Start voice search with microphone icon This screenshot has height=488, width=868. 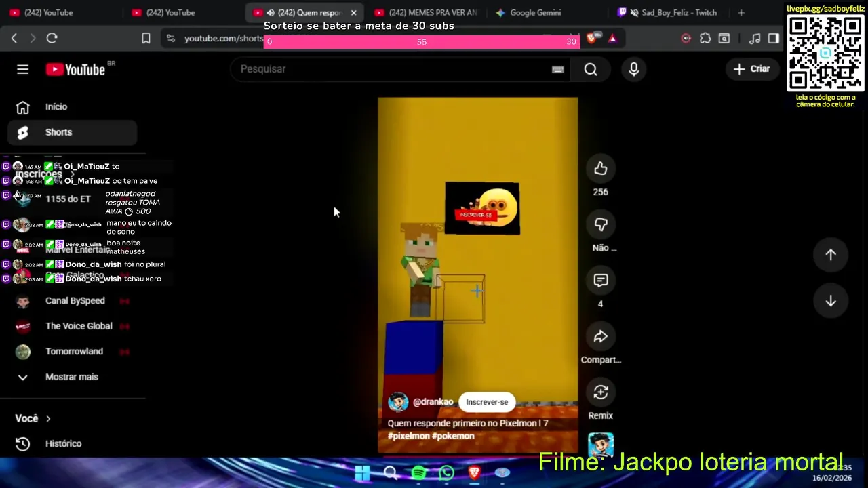[633, 69]
